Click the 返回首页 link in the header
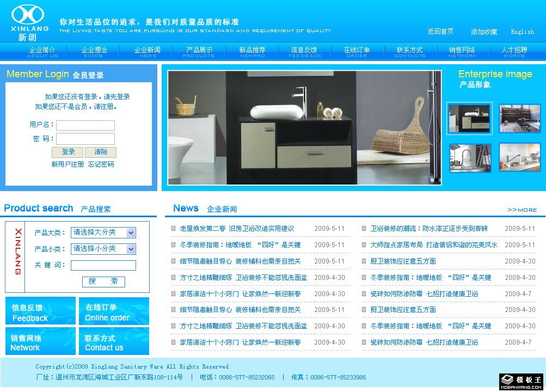Viewport: 546px width, 392px height. (440, 32)
